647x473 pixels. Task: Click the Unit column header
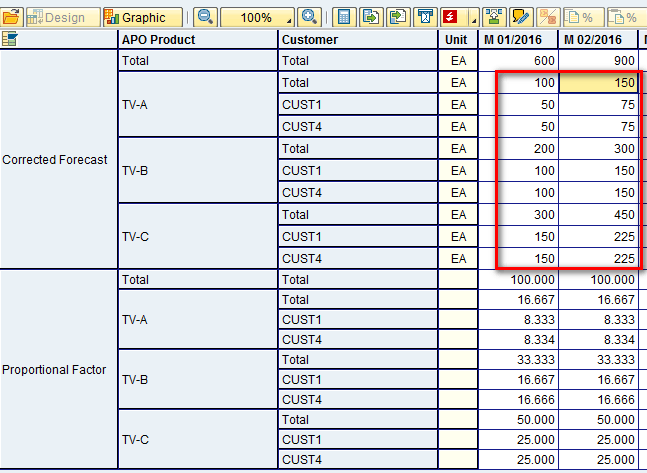458,40
